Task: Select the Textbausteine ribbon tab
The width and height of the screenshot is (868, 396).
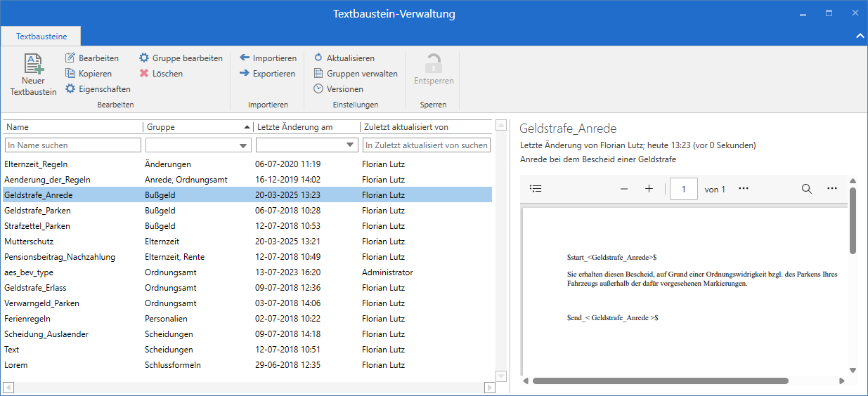Action: pyautogui.click(x=41, y=35)
